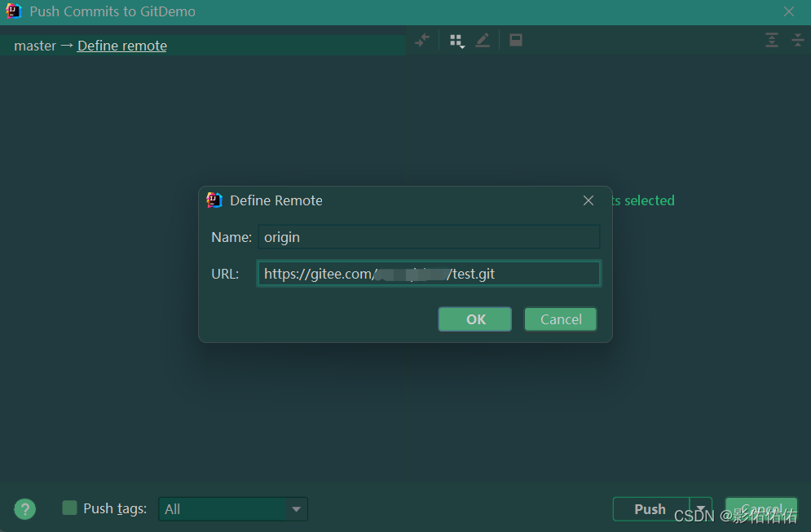Image resolution: width=811 pixels, height=532 pixels.
Task: Click the IntelliJ icon in Define Remote title
Action: point(214,200)
